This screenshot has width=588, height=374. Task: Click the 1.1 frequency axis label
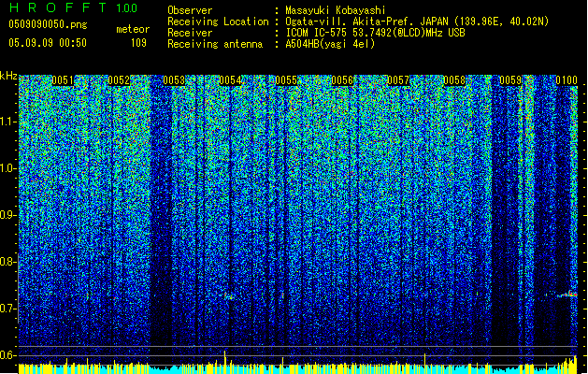coord(8,122)
